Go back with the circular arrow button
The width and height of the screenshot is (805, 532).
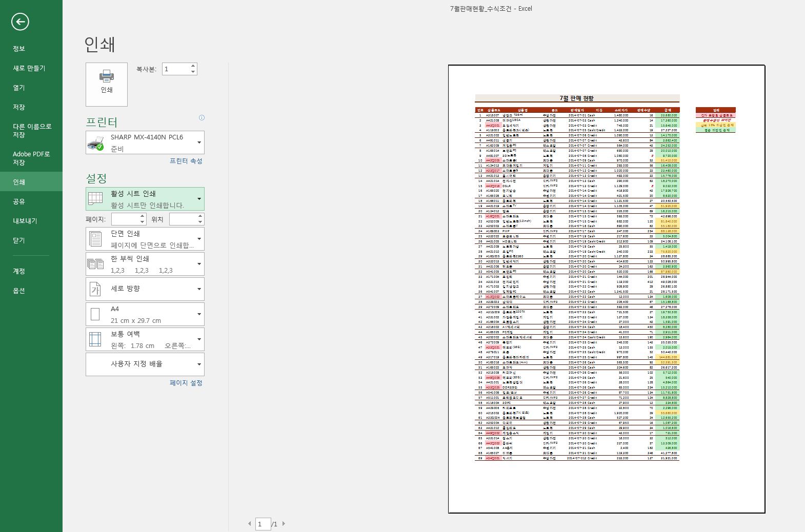(x=20, y=22)
